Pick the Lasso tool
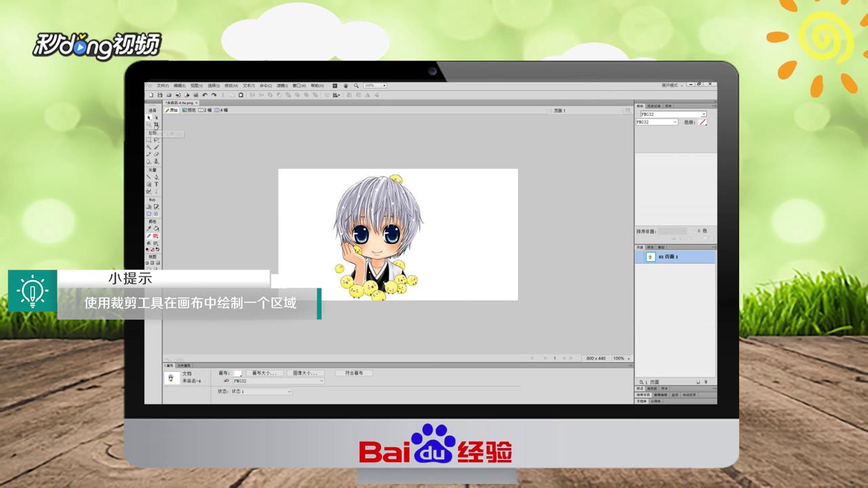 [x=157, y=140]
